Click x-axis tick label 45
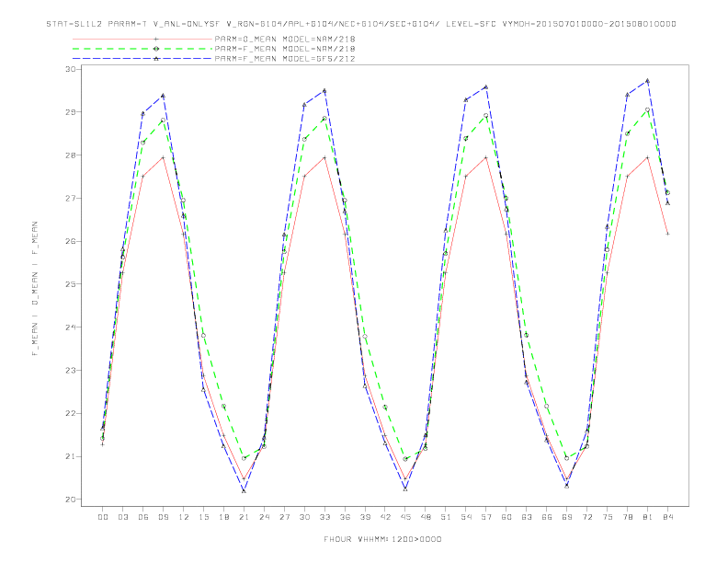Screen dimensions: 728x563 coord(405,517)
